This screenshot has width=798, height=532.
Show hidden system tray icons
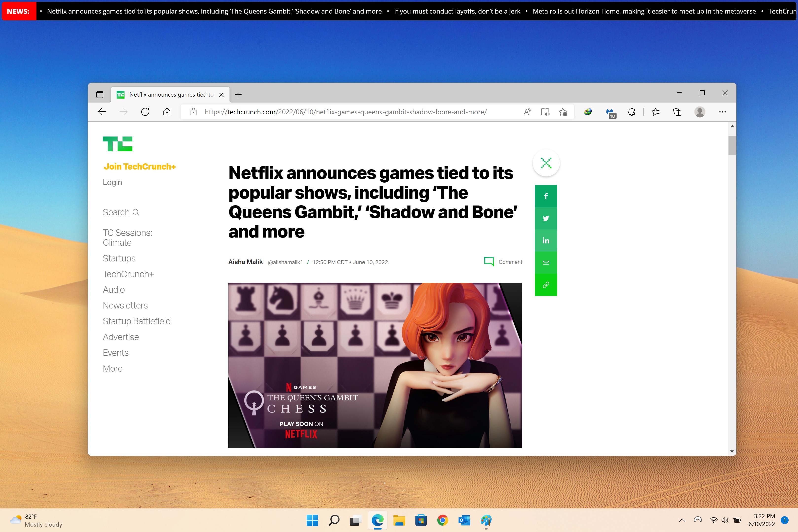coord(682,520)
